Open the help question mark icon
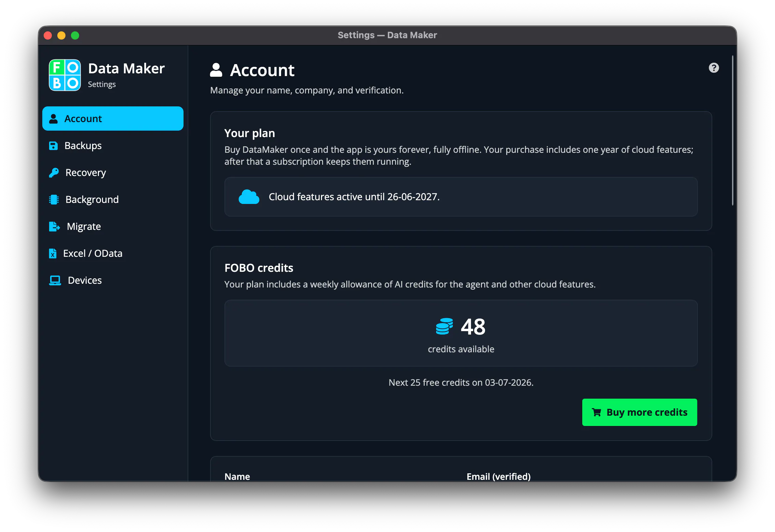 [714, 68]
